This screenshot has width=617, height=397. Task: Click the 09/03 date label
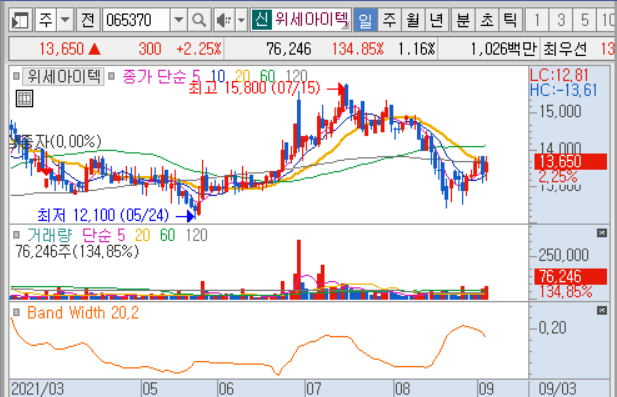pyautogui.click(x=557, y=389)
